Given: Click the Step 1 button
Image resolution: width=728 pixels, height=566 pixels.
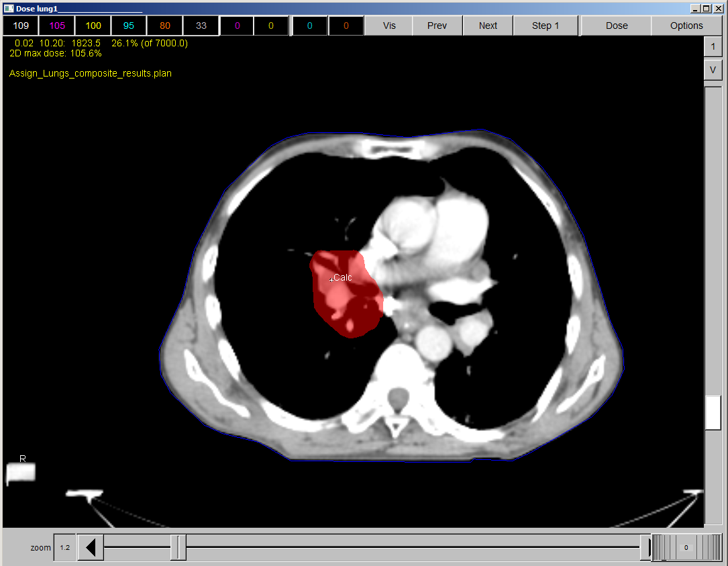Looking at the screenshot, I should click(545, 26).
